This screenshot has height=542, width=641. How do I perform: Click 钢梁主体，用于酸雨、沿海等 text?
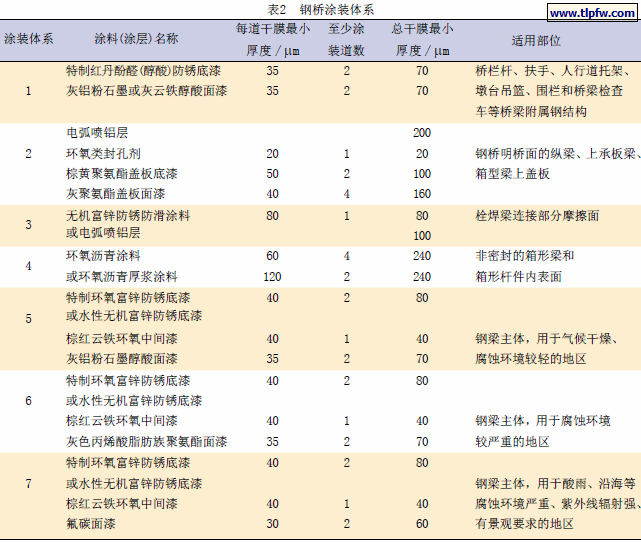(556, 484)
